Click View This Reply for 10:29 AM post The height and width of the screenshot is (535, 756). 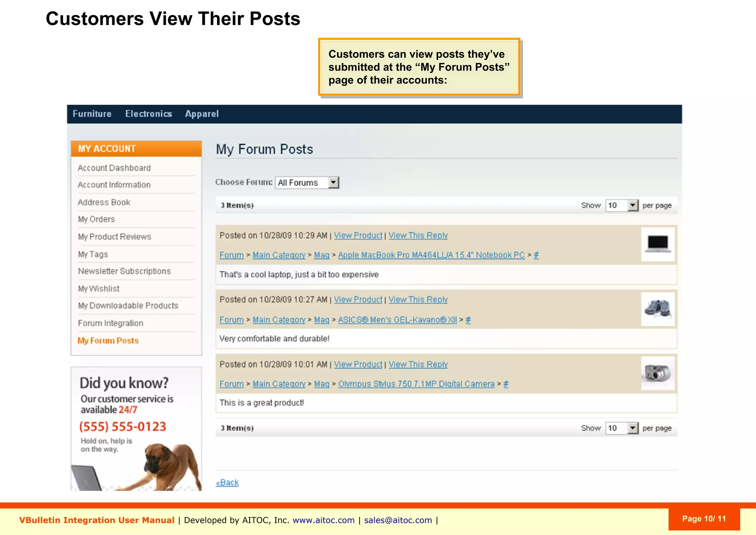point(418,235)
